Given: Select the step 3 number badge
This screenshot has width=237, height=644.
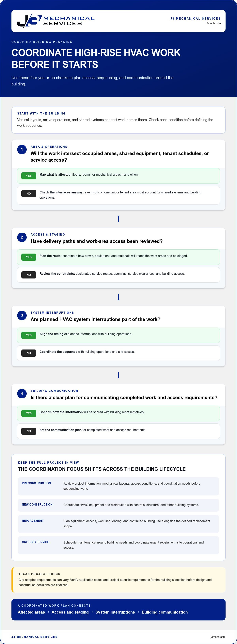Looking at the screenshot, I should [x=22, y=315].
